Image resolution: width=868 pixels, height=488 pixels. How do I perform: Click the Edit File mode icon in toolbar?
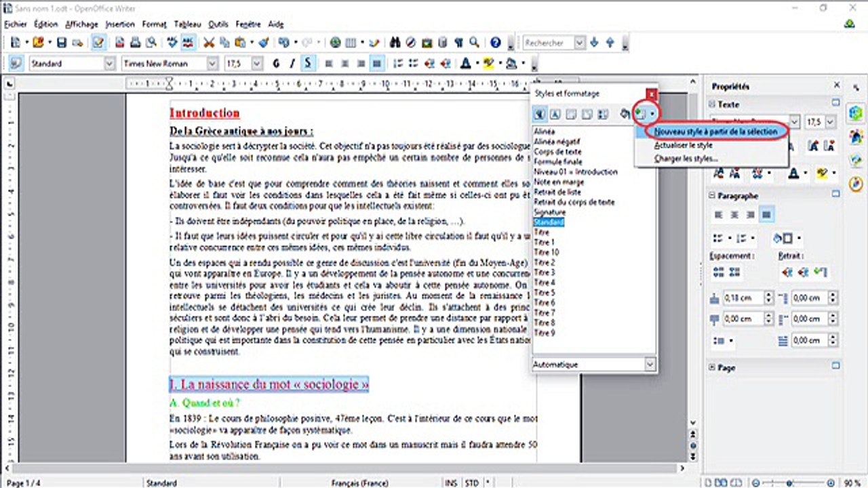point(99,43)
